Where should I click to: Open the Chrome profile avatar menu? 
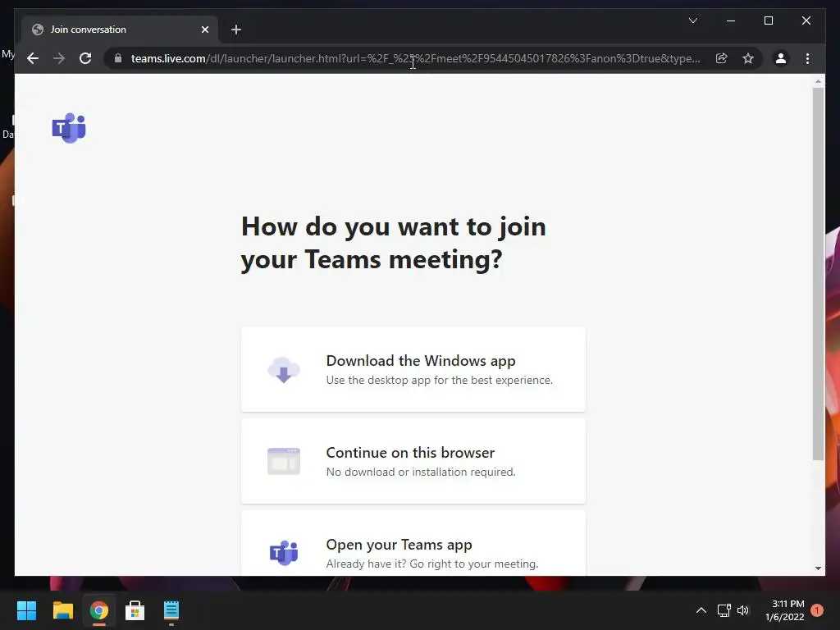(781, 58)
